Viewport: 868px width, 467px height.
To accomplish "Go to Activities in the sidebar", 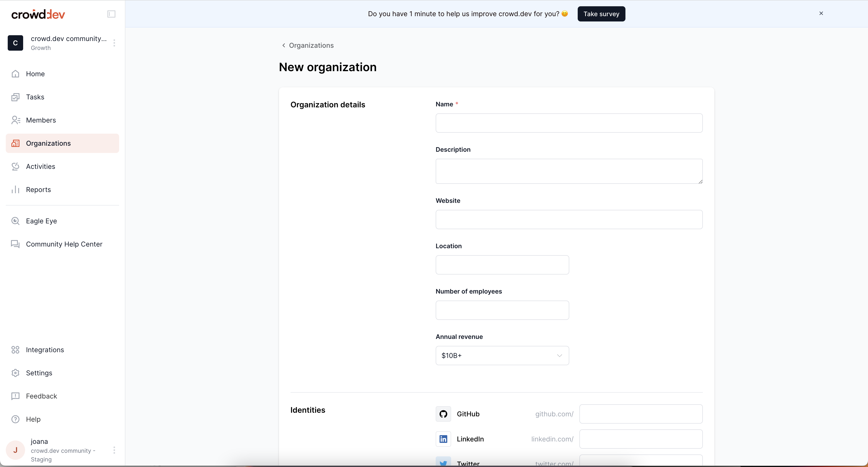I will pyautogui.click(x=41, y=167).
